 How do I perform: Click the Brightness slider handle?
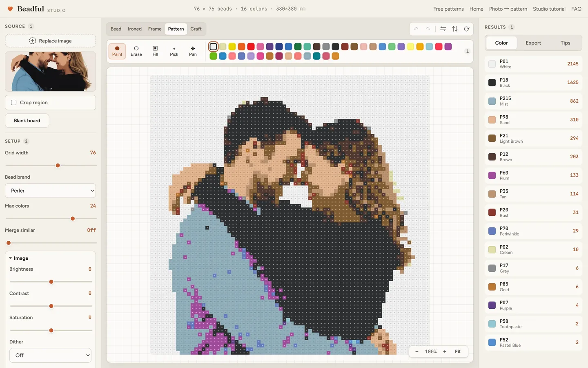[x=51, y=282]
